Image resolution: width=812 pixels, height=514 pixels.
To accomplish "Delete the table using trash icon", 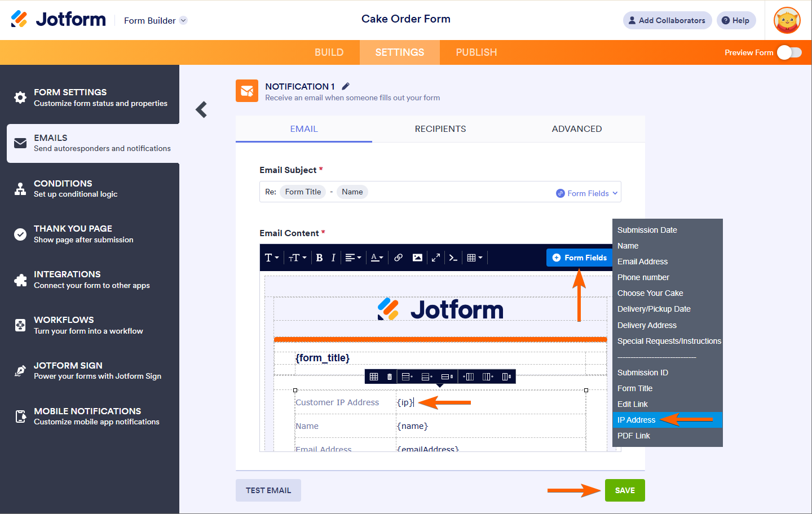I will pyautogui.click(x=390, y=376).
